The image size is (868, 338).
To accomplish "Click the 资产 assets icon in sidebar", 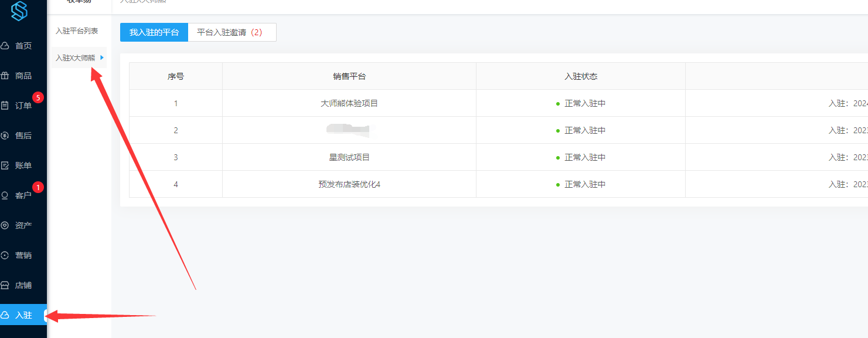I will point(5,225).
